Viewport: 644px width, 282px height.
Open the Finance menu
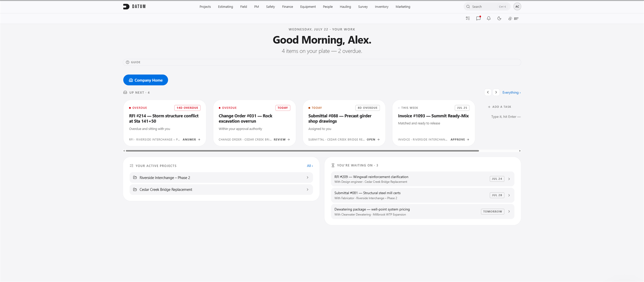point(287,7)
